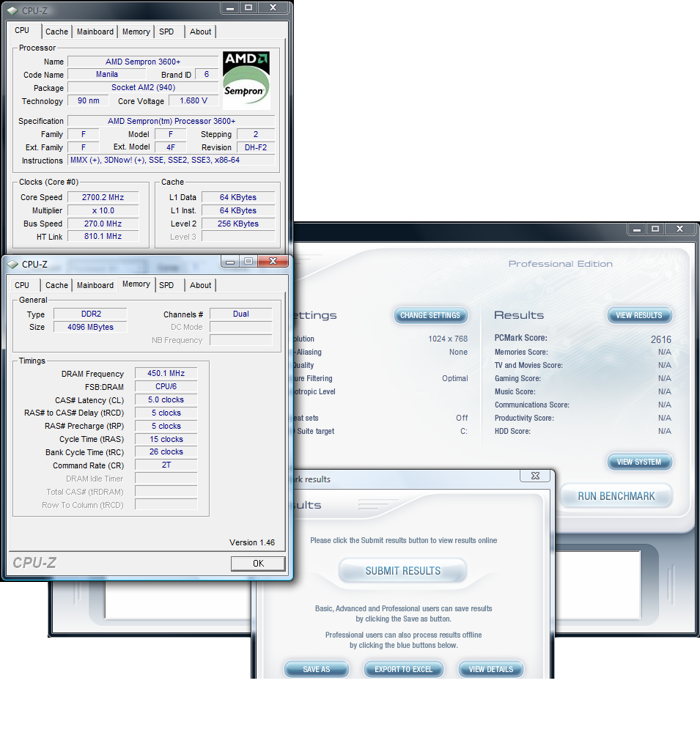Viewport: 700px width, 730px height.
Task: Click the SAVE AS button
Action: (316, 669)
